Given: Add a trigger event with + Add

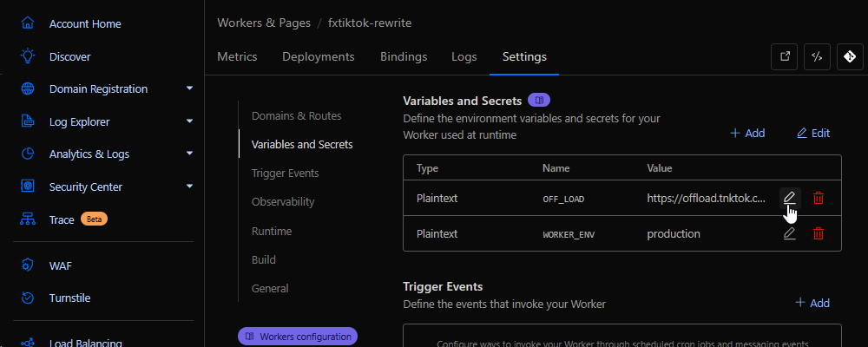Looking at the screenshot, I should [x=812, y=303].
